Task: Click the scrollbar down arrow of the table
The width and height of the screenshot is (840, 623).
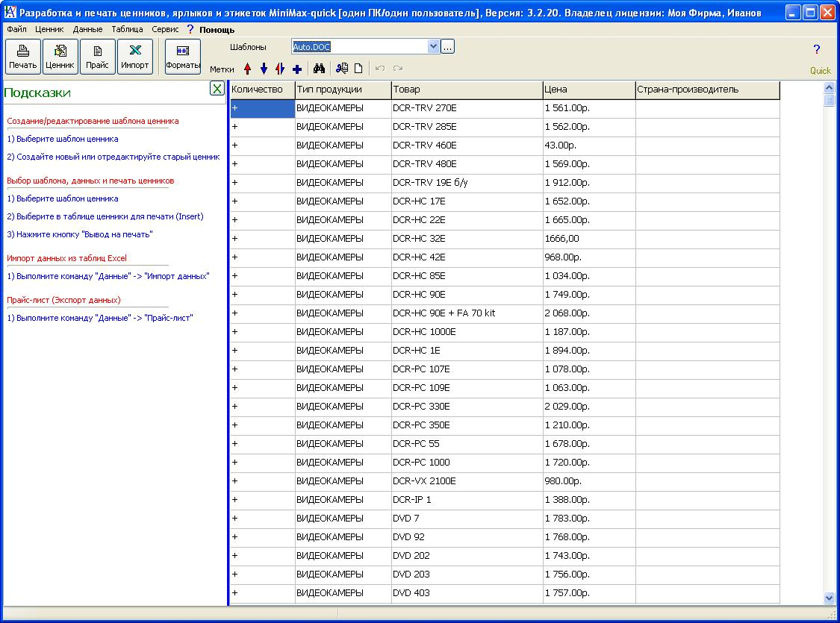Action: click(829, 598)
